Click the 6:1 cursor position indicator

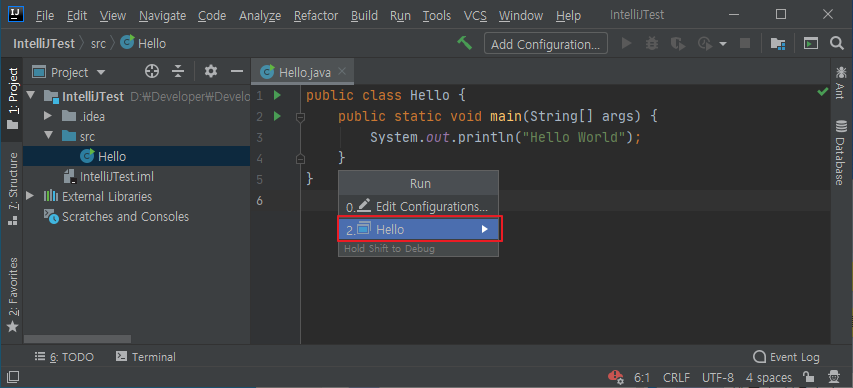click(x=642, y=377)
